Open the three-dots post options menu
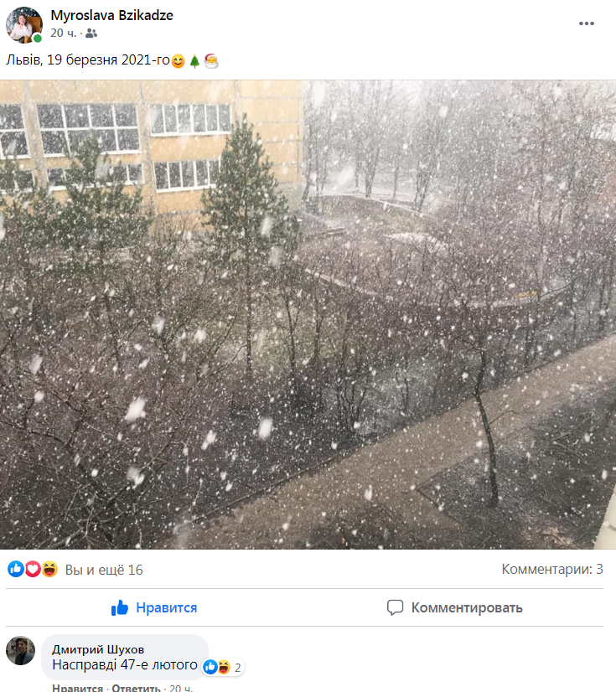Image resolution: width=616 pixels, height=692 pixels. tap(587, 23)
